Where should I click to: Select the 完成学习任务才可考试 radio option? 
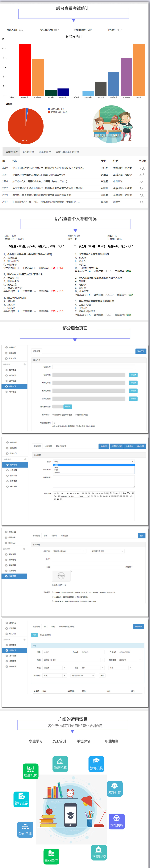[53, 415]
